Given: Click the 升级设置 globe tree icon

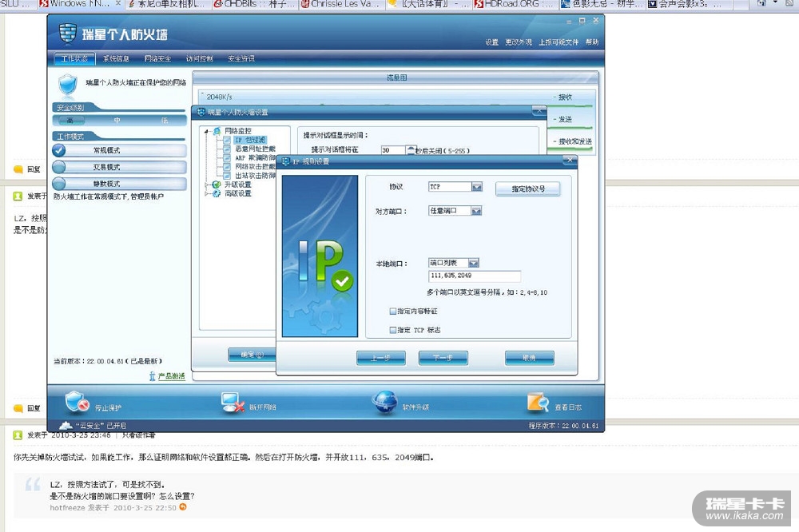Looking at the screenshot, I should (x=217, y=185).
